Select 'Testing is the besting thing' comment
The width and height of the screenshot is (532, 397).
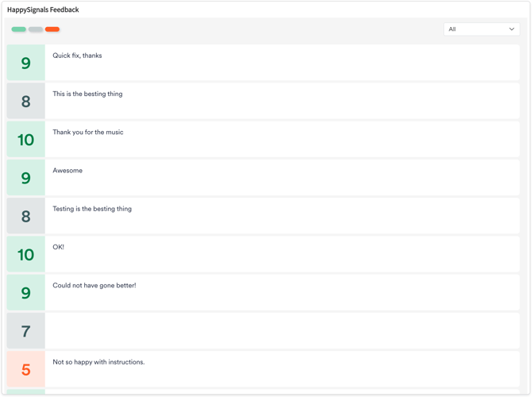pos(92,209)
